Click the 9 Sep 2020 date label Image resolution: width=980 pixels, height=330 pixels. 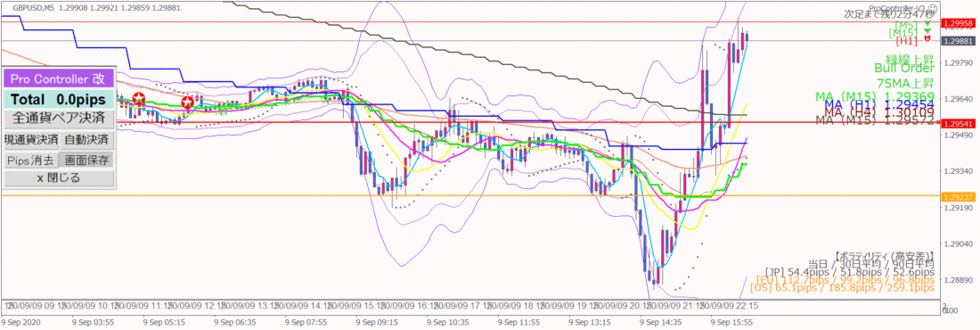[20, 322]
